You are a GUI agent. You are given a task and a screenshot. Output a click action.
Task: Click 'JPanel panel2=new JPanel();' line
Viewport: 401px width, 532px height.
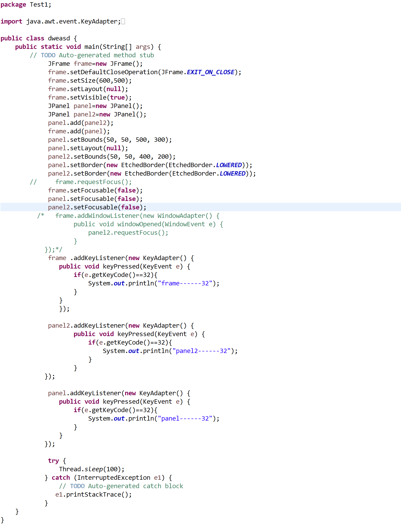[x=97, y=114]
